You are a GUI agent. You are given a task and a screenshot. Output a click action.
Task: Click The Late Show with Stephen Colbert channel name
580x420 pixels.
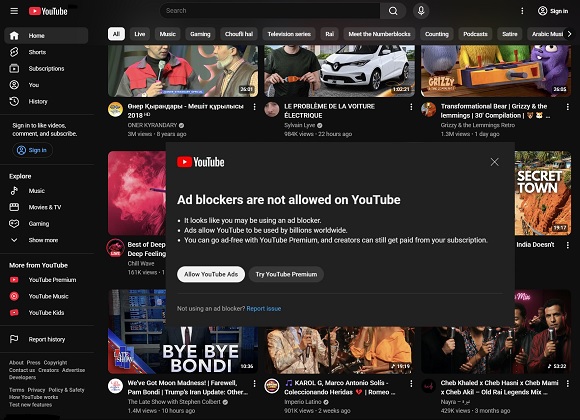[174, 402]
